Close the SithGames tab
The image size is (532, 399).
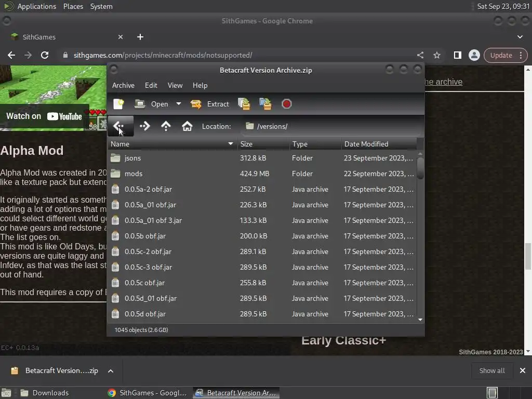(x=121, y=37)
